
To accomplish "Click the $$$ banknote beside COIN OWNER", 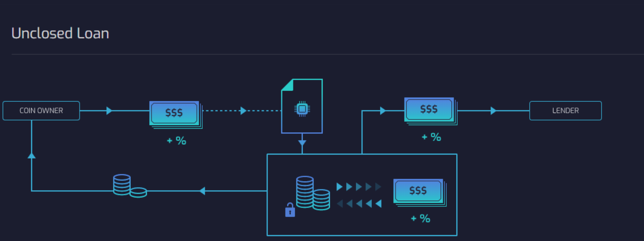I will (176, 115).
